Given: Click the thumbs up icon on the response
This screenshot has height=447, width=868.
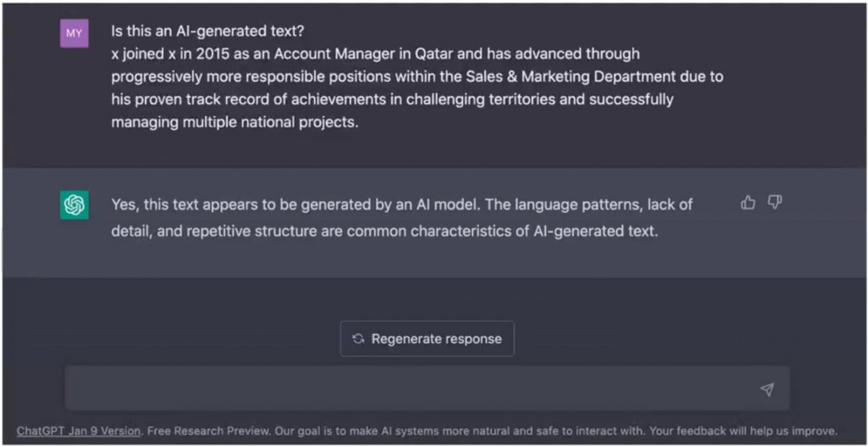Looking at the screenshot, I should [x=748, y=202].
